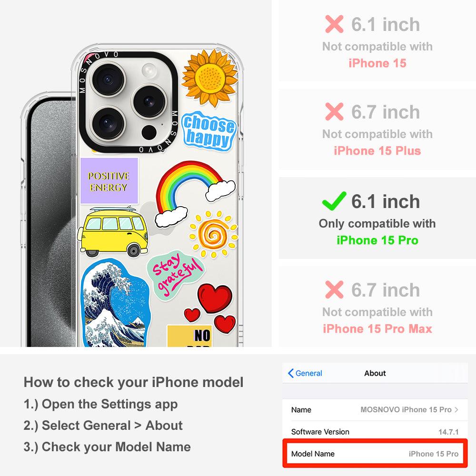Select the Model Name row
This screenshot has height=476, width=476.
(x=375, y=454)
